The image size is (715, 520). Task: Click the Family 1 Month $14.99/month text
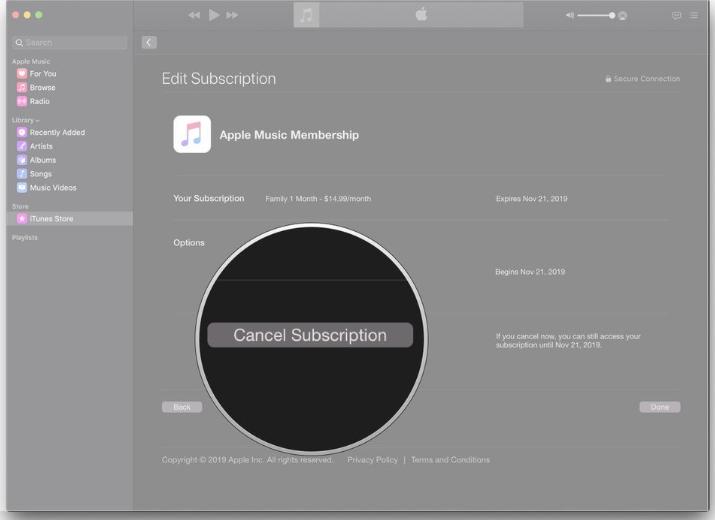click(318, 198)
